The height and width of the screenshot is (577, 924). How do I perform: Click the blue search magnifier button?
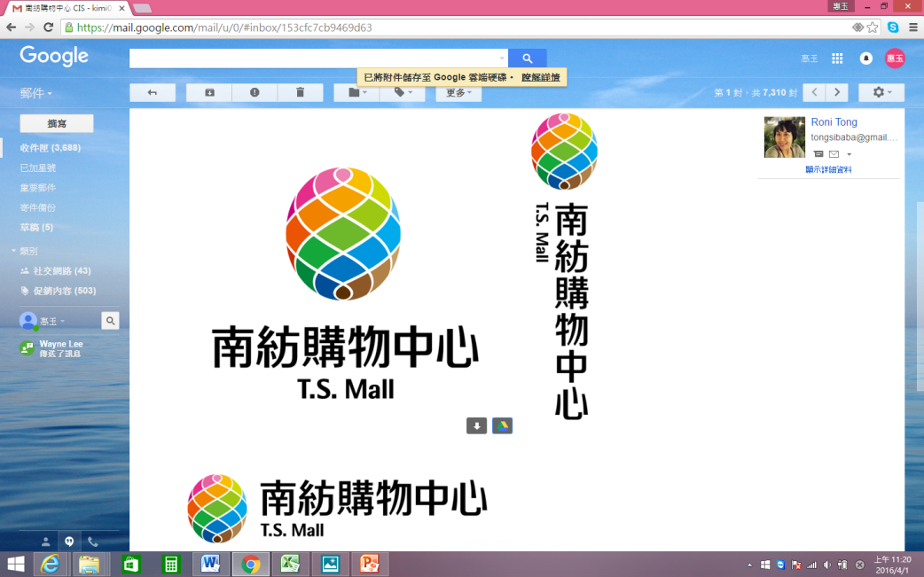[x=528, y=58]
